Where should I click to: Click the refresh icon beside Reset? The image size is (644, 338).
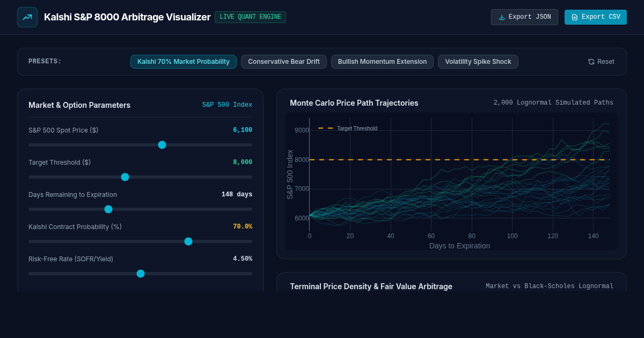coord(591,62)
